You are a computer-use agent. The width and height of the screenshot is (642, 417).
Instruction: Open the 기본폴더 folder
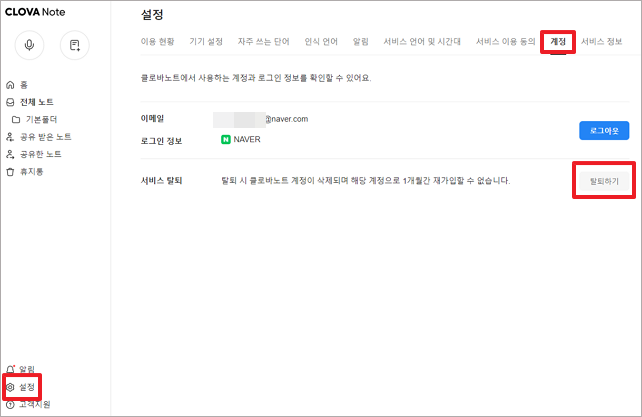point(40,119)
